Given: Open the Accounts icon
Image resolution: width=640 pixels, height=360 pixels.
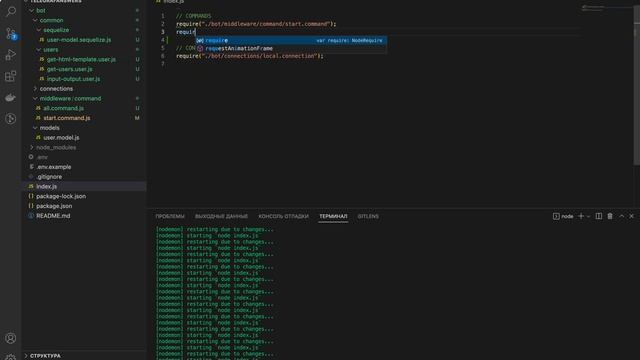Looking at the screenshot, I should click(11, 338).
